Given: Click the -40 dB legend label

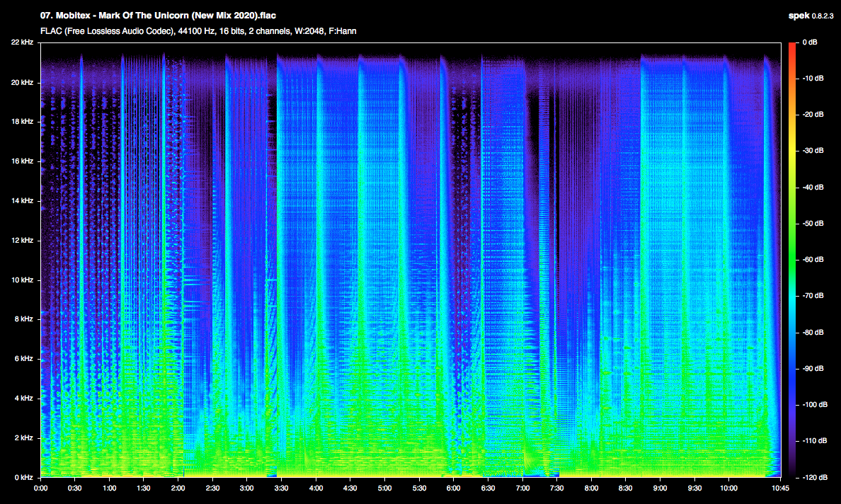Looking at the screenshot, I should (813, 187).
